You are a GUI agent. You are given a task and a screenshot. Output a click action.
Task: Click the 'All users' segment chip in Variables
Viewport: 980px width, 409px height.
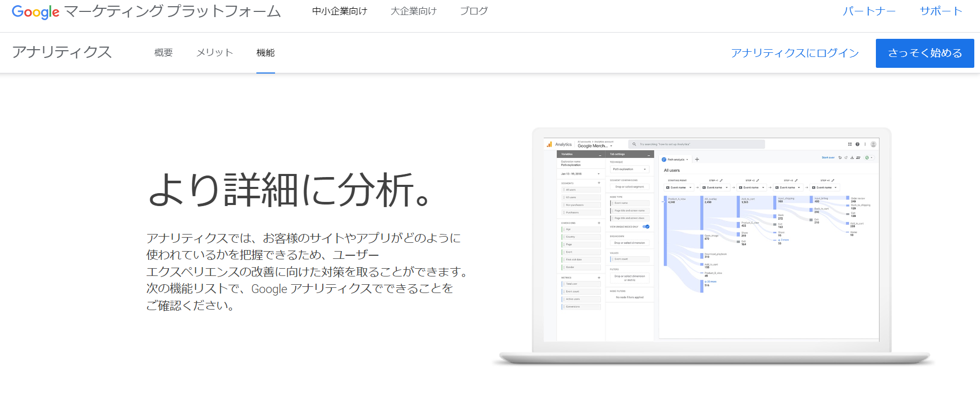click(x=581, y=189)
